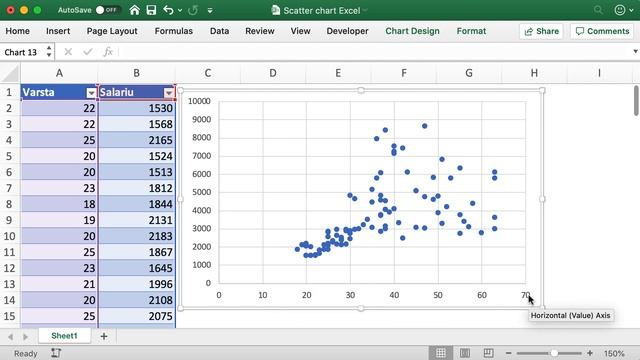Open the Review tab

coord(260,31)
